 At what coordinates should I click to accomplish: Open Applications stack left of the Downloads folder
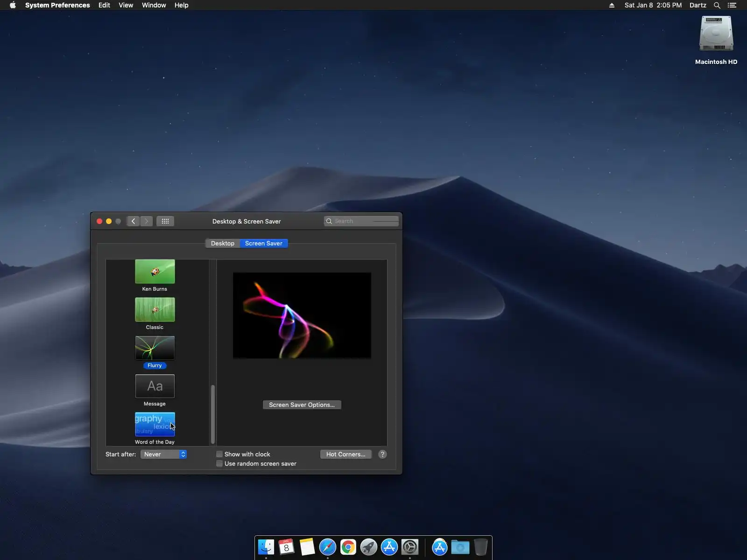pos(440,547)
